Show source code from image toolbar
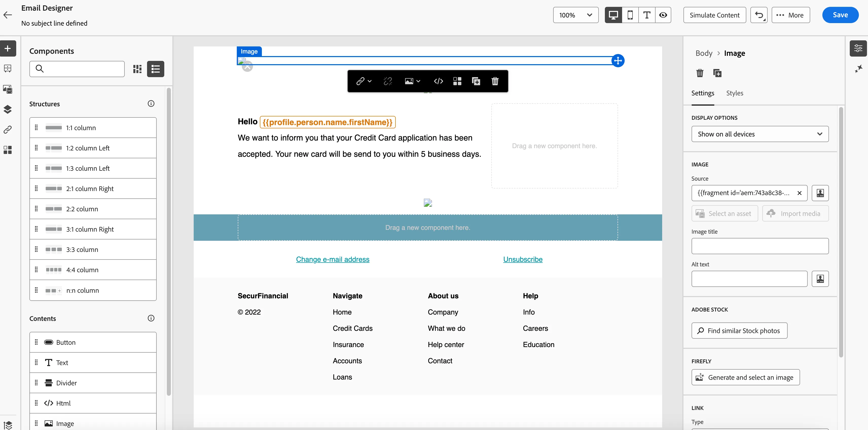This screenshot has height=430, width=868. tap(438, 81)
